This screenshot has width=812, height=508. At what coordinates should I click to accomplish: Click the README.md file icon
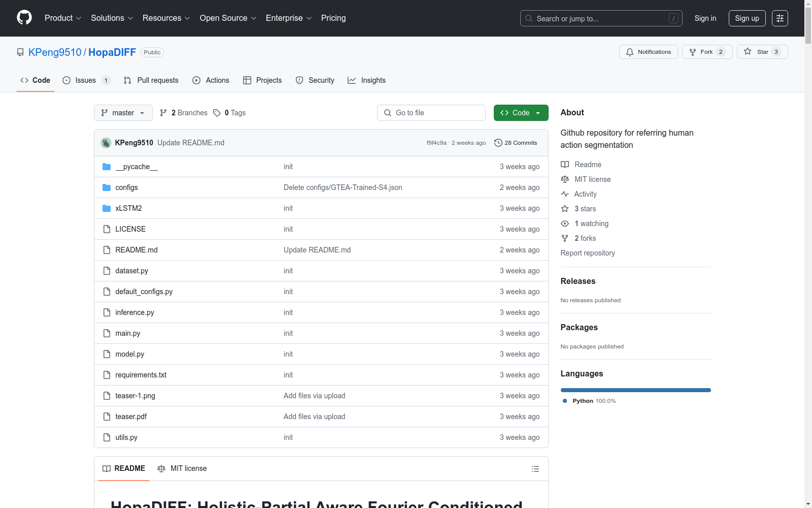[107, 250]
